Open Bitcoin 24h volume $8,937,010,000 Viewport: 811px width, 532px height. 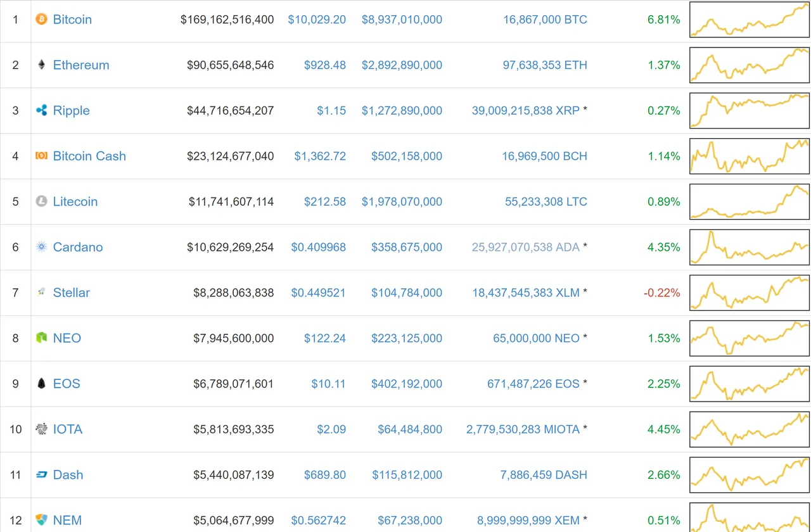pos(402,20)
